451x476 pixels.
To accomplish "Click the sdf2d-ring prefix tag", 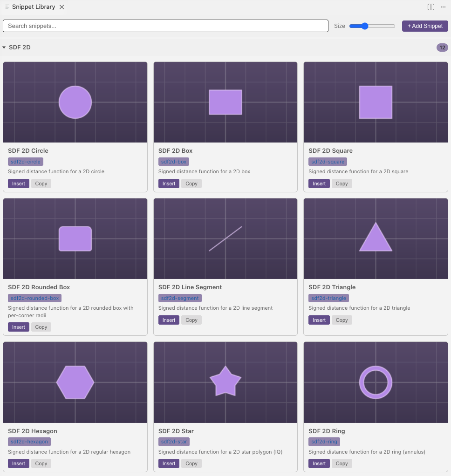I will click(324, 442).
